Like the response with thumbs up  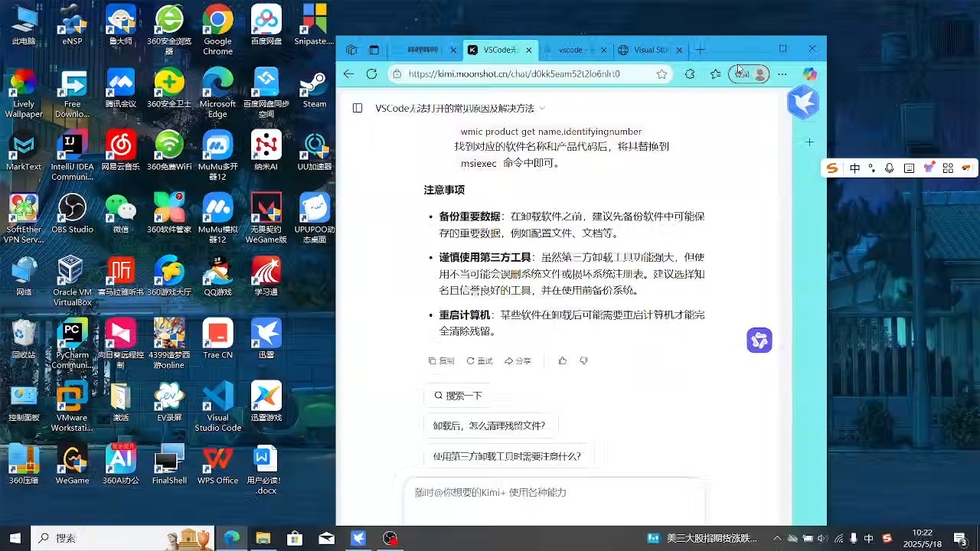click(563, 360)
